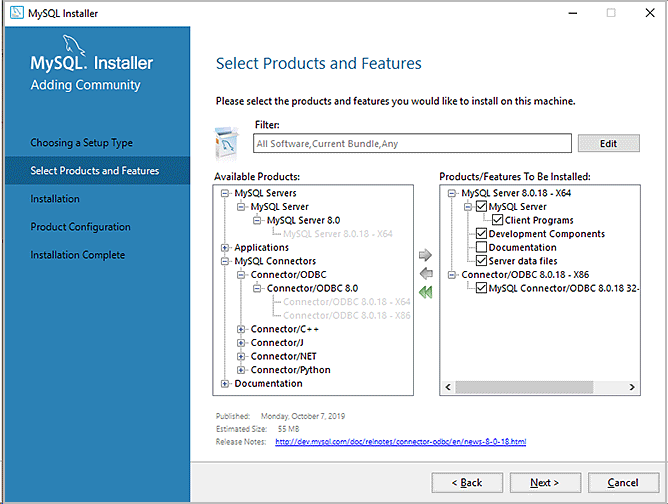
Task: Click the Edit filter button
Action: [x=608, y=144]
